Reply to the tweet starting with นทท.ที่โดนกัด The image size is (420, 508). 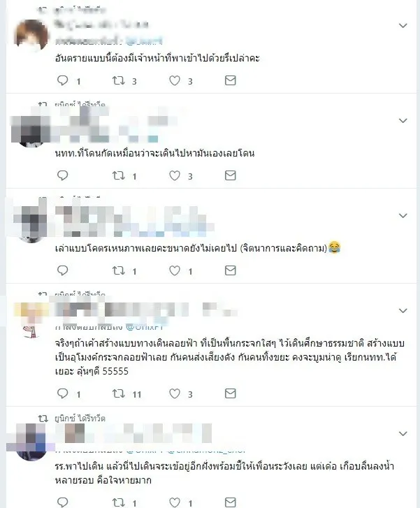pos(62,175)
